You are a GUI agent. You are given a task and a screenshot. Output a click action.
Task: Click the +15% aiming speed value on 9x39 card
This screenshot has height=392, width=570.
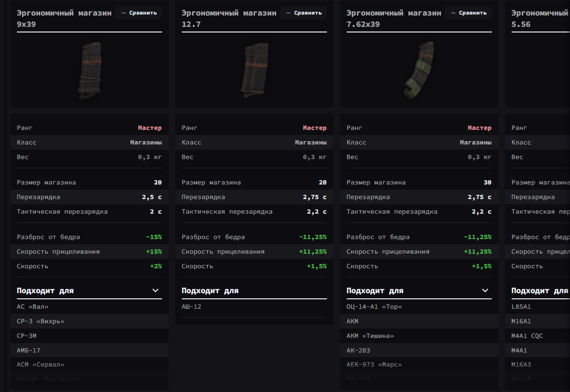[154, 252]
